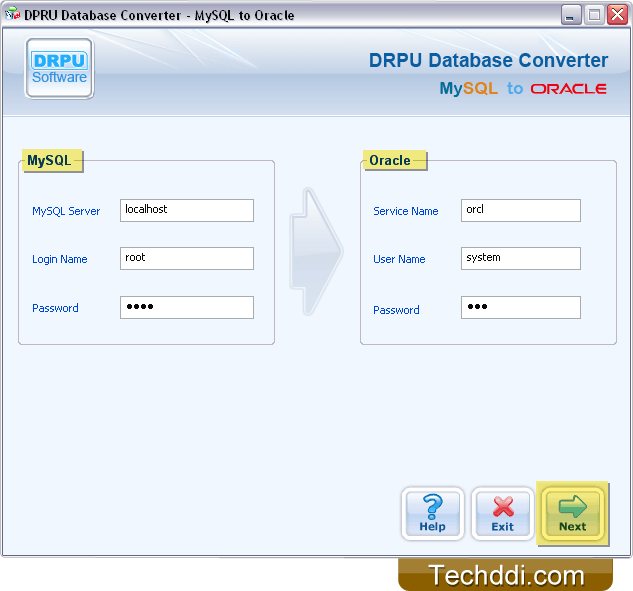Click the Next button with green arrow
Screen dimensions: 633x591
[x=572, y=513]
